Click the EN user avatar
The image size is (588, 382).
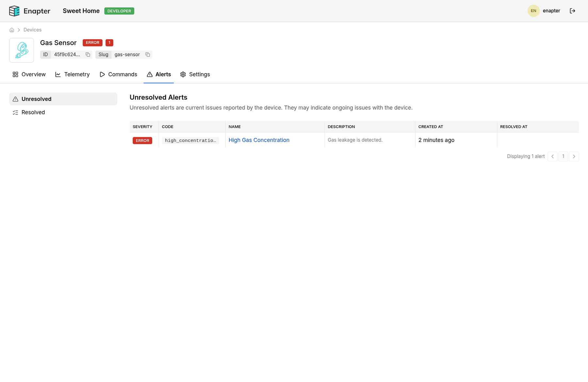coord(533,11)
